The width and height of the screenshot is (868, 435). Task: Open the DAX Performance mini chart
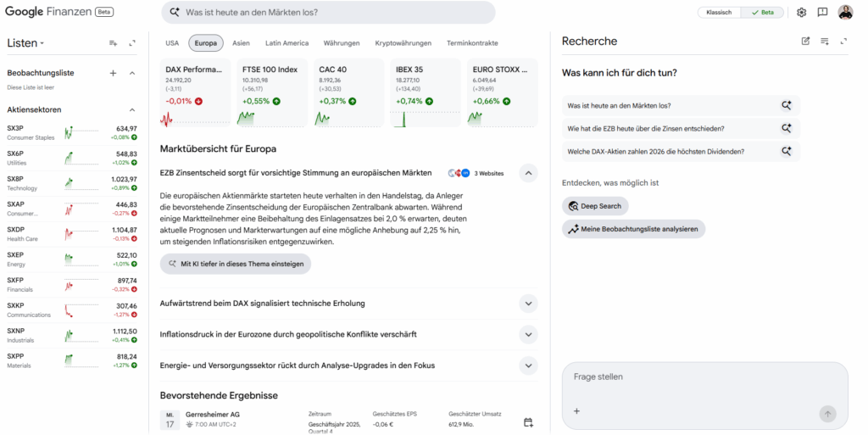coord(196,119)
